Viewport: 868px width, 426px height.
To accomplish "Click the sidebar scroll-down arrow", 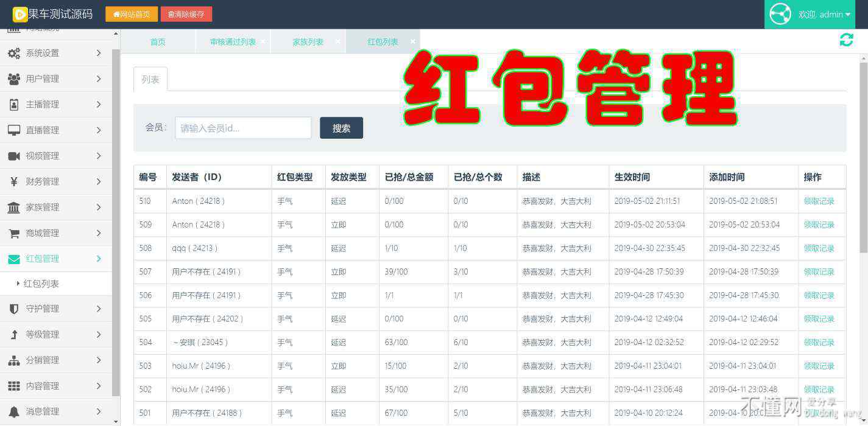I will click(116, 421).
